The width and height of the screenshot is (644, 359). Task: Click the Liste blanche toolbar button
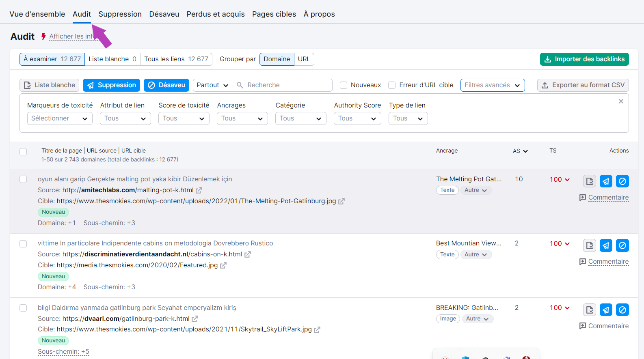[50, 85]
